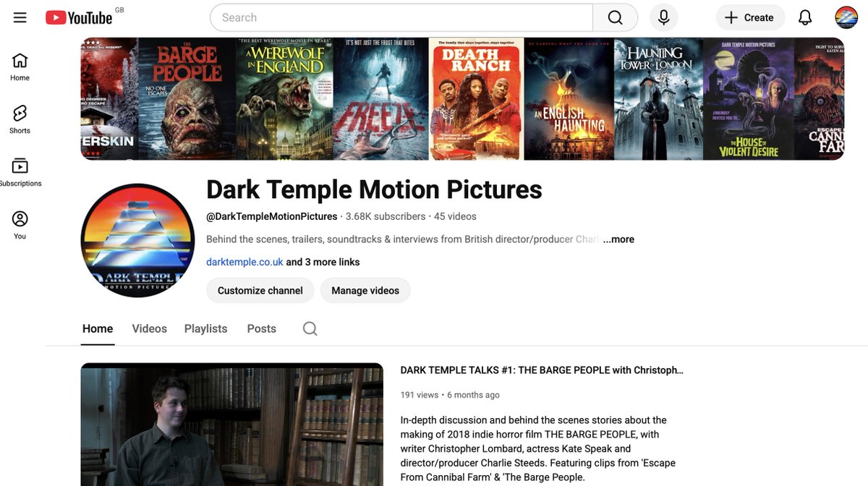This screenshot has width=868, height=486.
Task: Click the 191 views metadata text
Action: (x=420, y=395)
